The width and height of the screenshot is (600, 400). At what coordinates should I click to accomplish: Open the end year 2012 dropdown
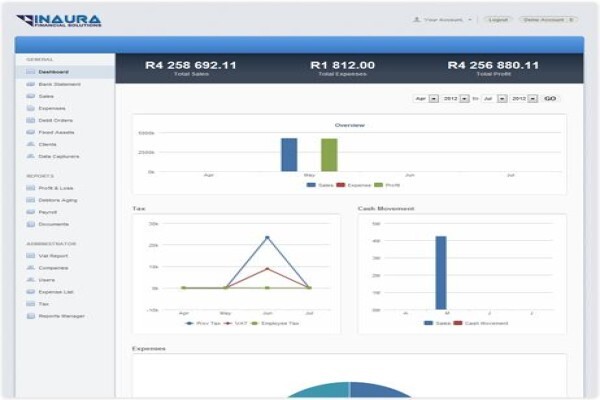[524, 99]
